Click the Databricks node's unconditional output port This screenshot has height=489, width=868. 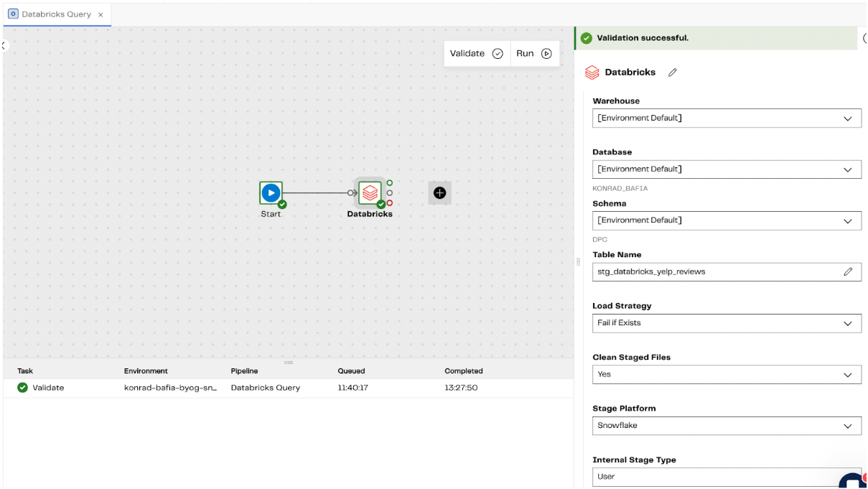point(390,192)
